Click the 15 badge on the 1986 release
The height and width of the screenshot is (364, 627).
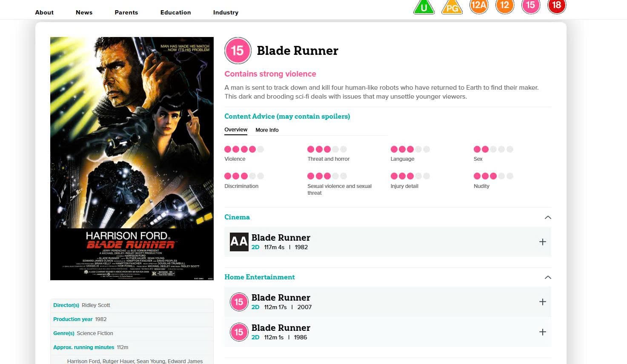(239, 332)
